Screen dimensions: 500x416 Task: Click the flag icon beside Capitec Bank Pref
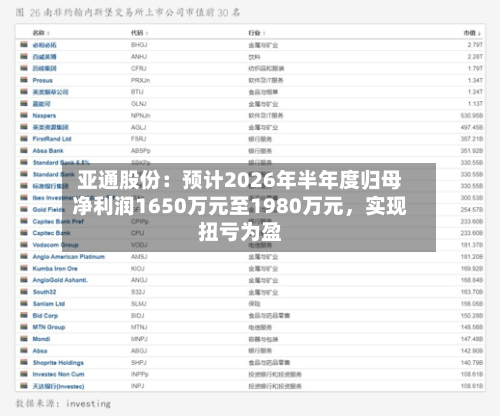tap(24, 221)
